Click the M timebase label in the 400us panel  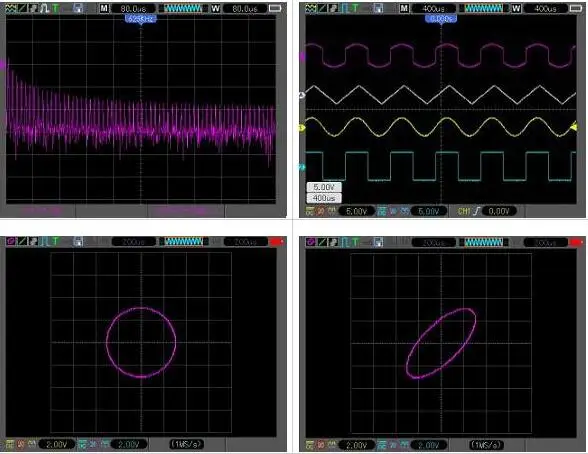[404, 8]
